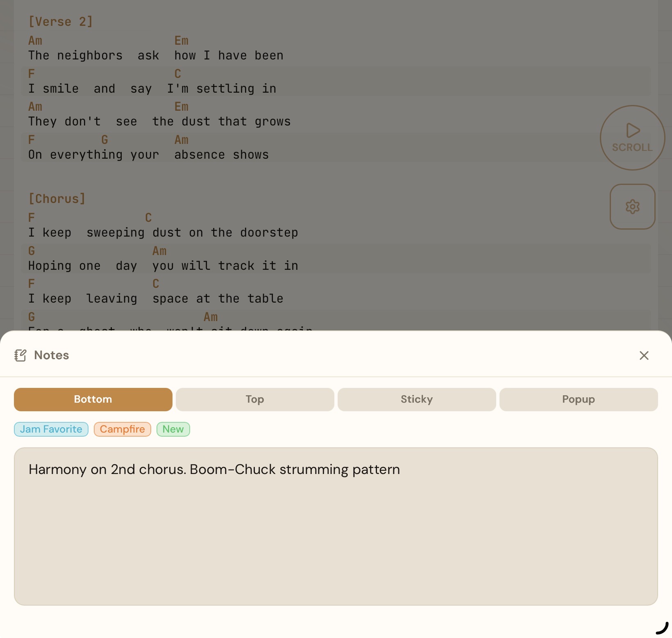Screen dimensions: 672x638
Task: Click the Notes notebook icon
Action: point(20,355)
